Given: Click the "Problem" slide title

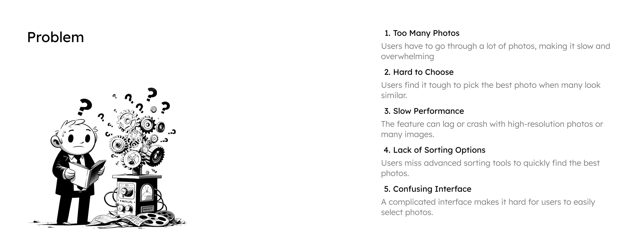Looking at the screenshot, I should (x=55, y=37).
